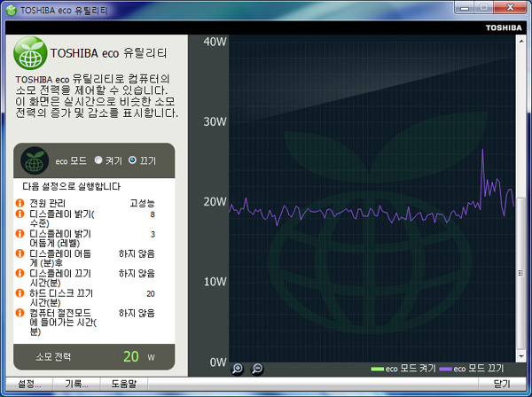Click info icon next to 전원 관리
Image resolution: width=532 pixels, height=397 pixels.
[20, 203]
